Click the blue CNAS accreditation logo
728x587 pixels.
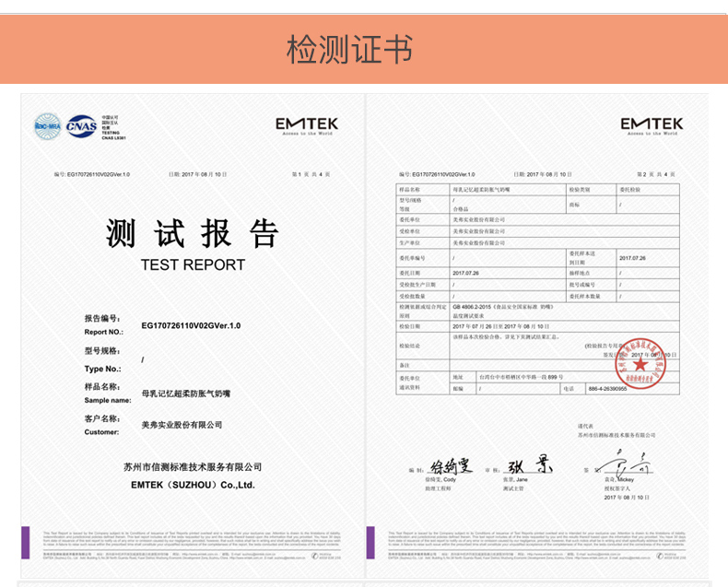point(80,125)
